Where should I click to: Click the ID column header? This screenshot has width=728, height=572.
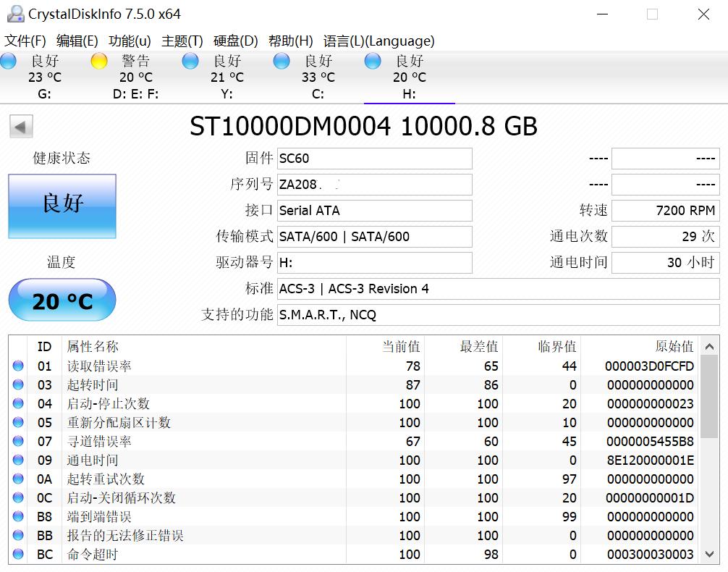click(x=45, y=347)
